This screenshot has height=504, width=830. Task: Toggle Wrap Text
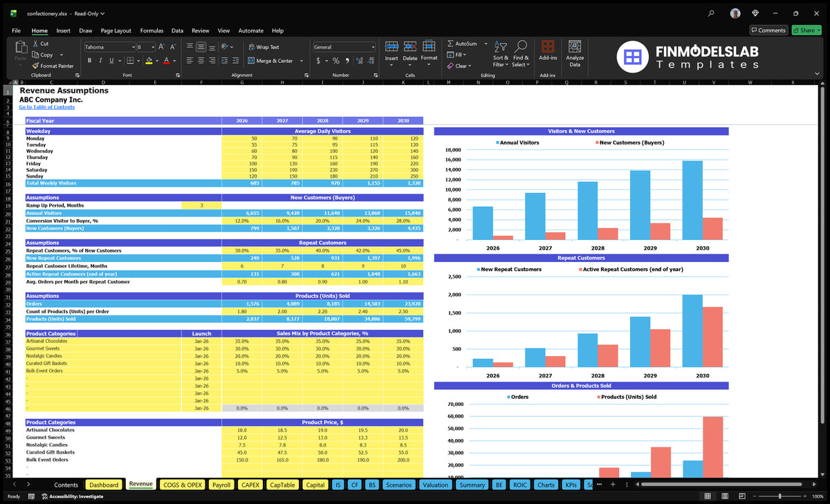[264, 47]
